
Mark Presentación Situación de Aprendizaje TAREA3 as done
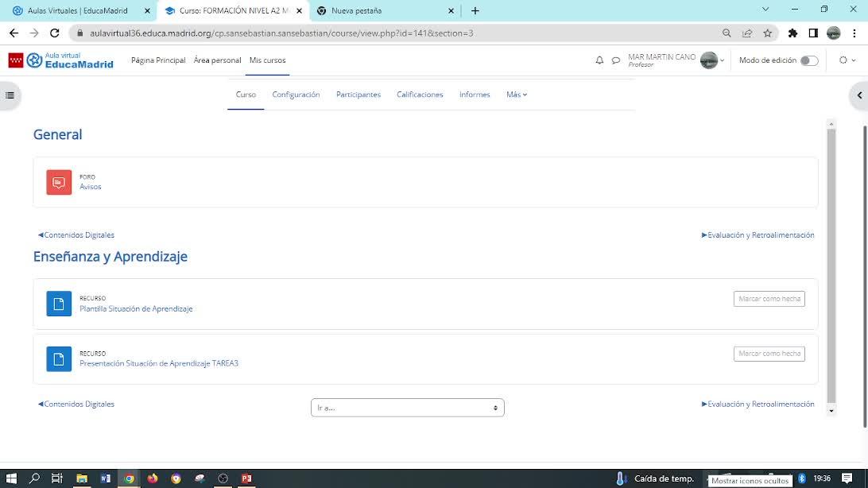pyautogui.click(x=769, y=354)
